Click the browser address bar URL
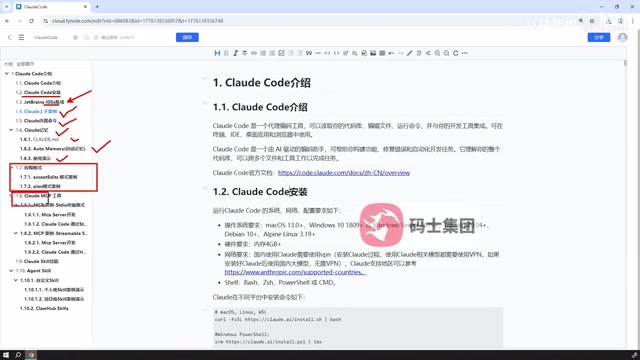640x360 pixels. coord(137,21)
